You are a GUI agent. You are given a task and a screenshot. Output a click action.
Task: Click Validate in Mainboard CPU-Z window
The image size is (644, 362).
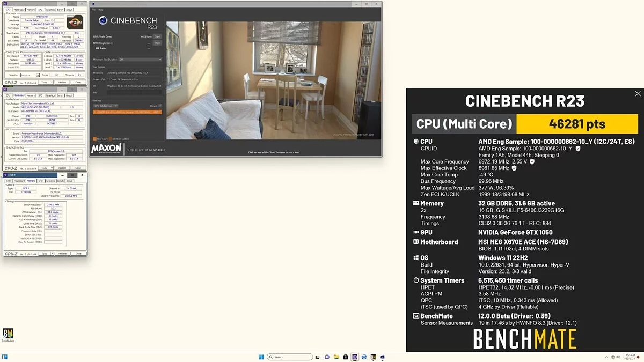pyautogui.click(x=62, y=168)
